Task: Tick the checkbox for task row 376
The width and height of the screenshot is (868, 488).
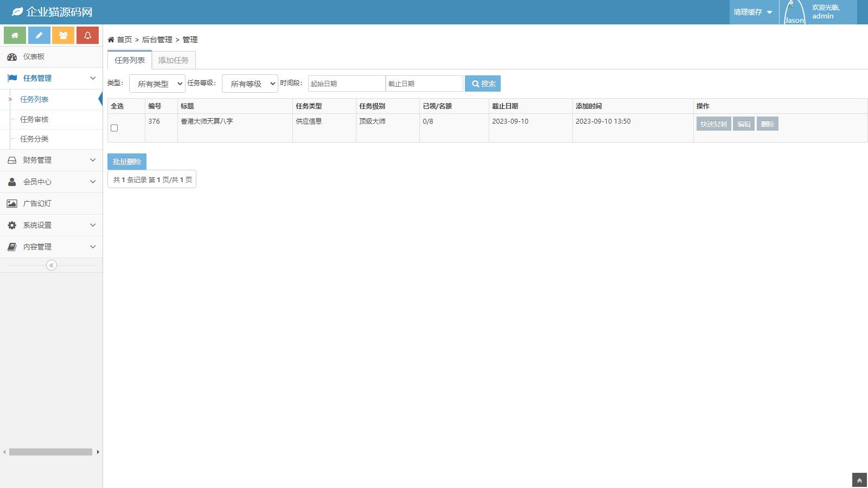Action: [114, 128]
